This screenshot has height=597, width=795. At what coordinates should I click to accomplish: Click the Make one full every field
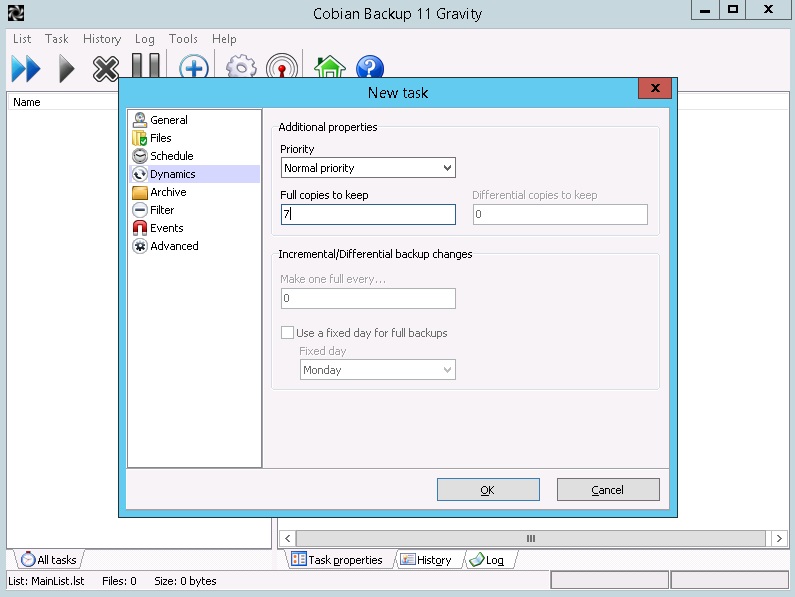[x=368, y=298]
